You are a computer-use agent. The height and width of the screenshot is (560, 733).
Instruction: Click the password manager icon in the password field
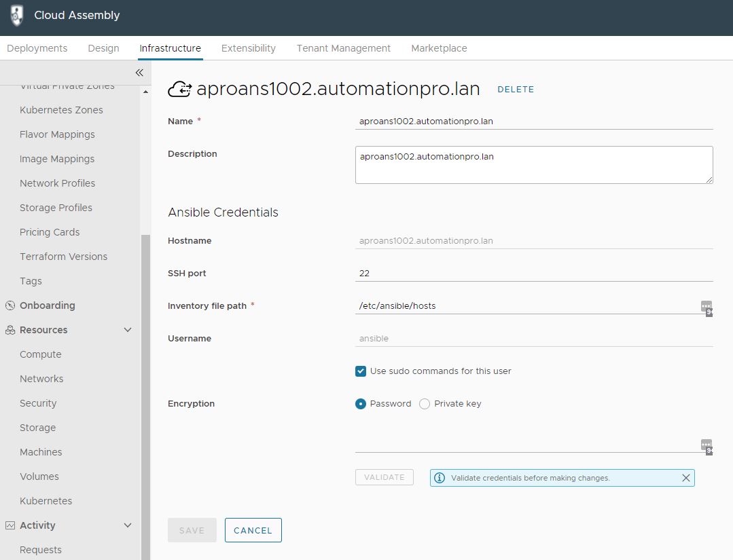[707, 447]
